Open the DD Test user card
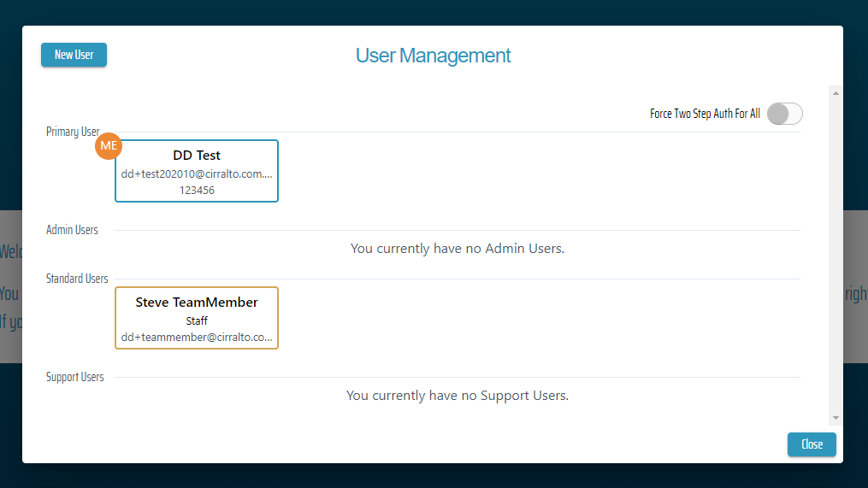The height and width of the screenshot is (488, 868). tap(197, 170)
